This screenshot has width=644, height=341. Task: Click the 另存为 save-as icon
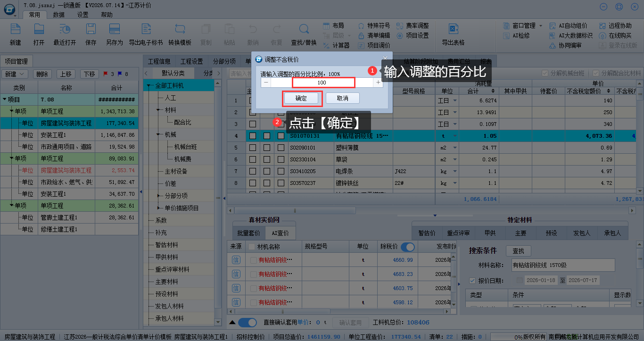point(114,29)
